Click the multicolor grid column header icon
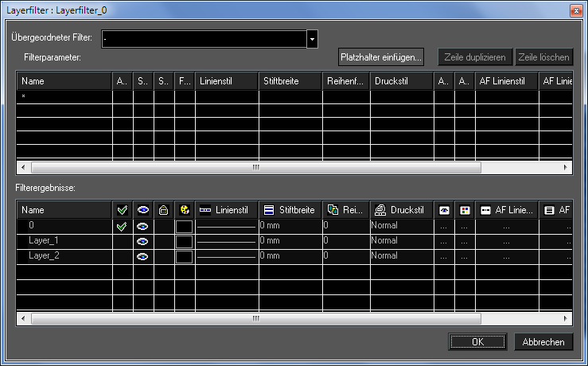Image resolution: width=588 pixels, height=366 pixels. [x=465, y=210]
